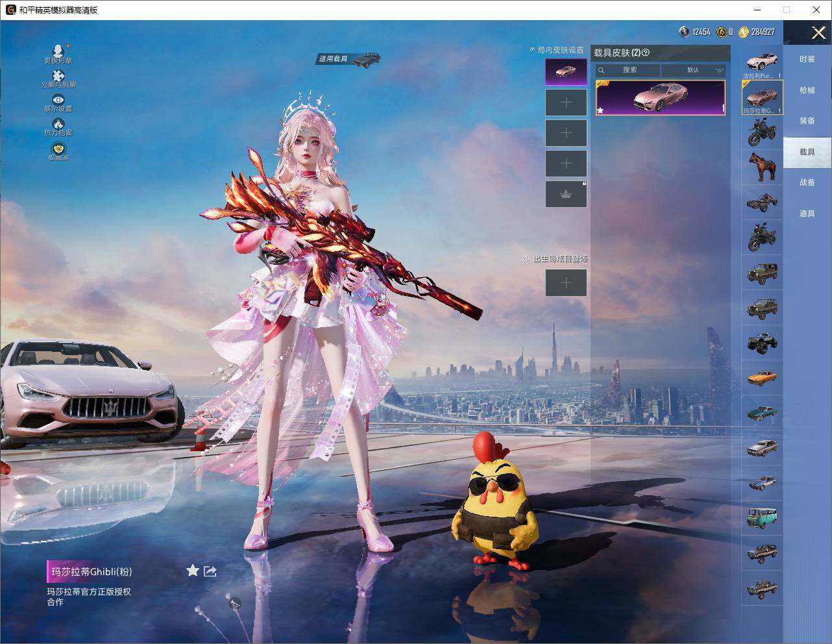Click the locked crown skin slot
Viewport: 832px width, 644px height.
click(x=566, y=194)
